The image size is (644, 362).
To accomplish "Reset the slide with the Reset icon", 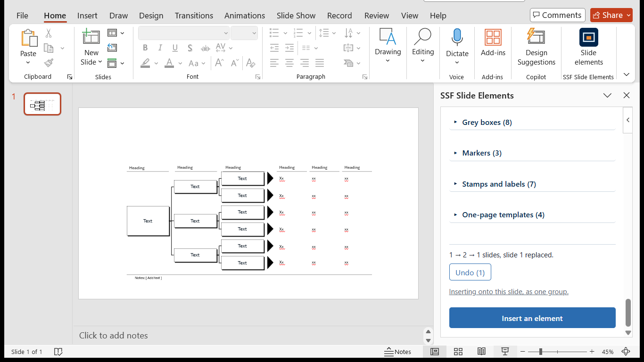I will 112,48.
